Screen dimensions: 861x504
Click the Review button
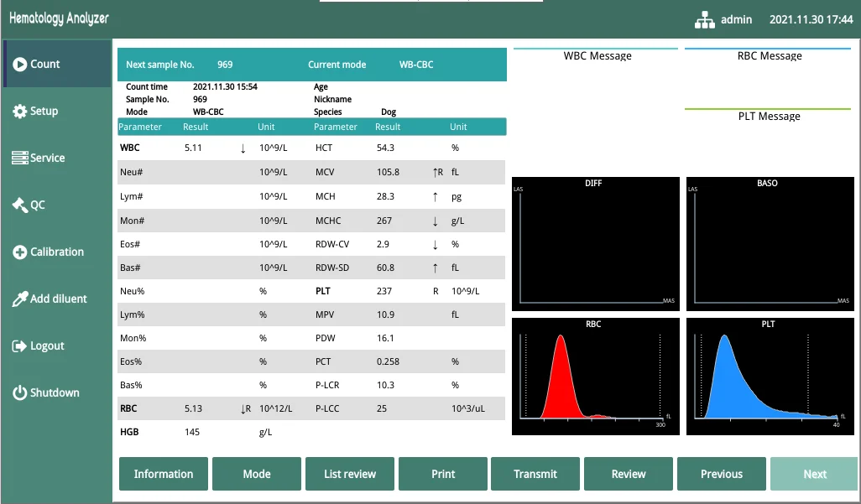click(629, 474)
